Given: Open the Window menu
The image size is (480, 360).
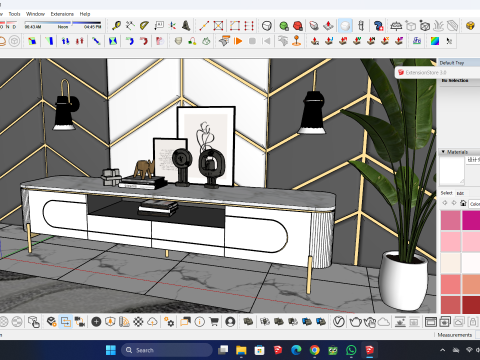Looking at the screenshot, I should (35, 14).
